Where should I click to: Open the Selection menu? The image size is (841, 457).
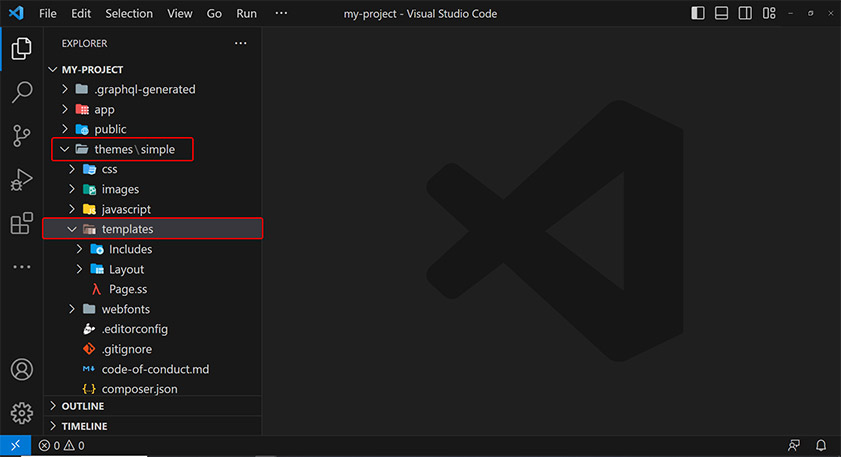pos(129,13)
